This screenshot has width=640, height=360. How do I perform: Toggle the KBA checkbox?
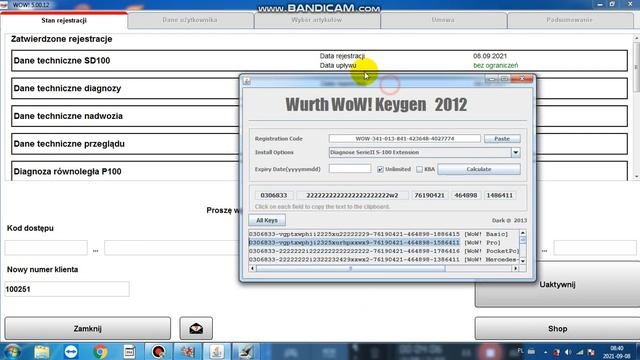(419, 169)
